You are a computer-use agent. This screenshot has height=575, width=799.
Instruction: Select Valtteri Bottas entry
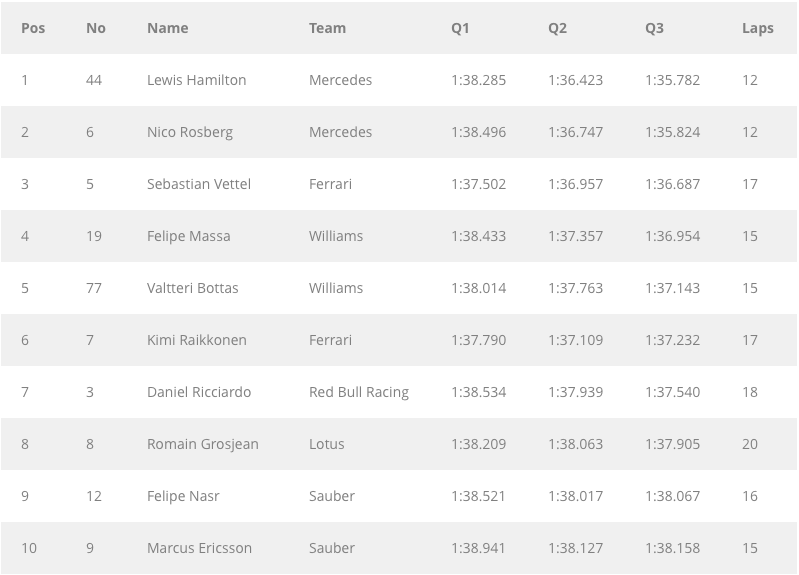pyautogui.click(x=193, y=288)
